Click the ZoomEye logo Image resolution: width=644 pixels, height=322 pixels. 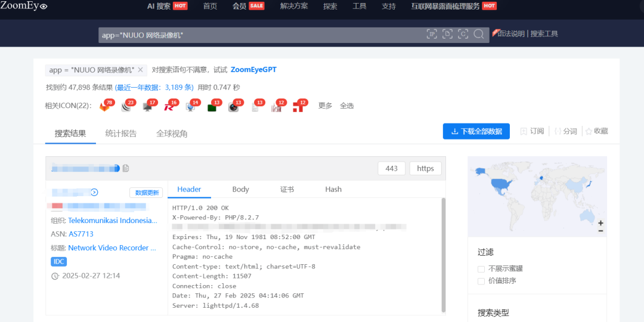(24, 6)
